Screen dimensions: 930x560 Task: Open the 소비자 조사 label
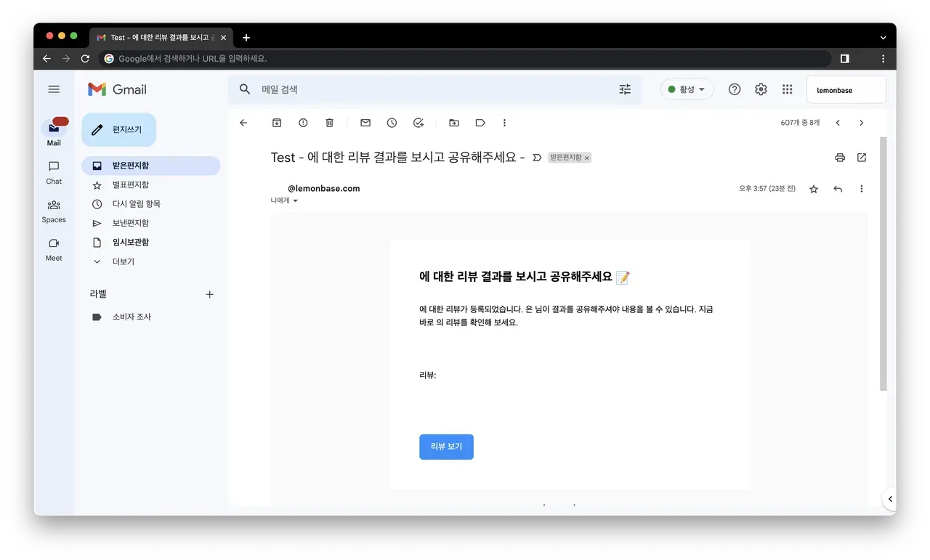pyautogui.click(x=150, y=317)
